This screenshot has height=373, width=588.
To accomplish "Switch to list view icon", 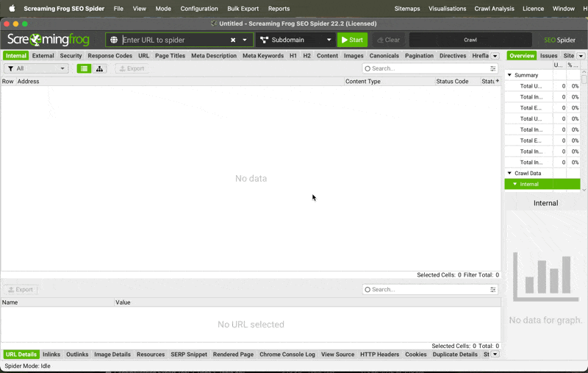I will (x=84, y=68).
